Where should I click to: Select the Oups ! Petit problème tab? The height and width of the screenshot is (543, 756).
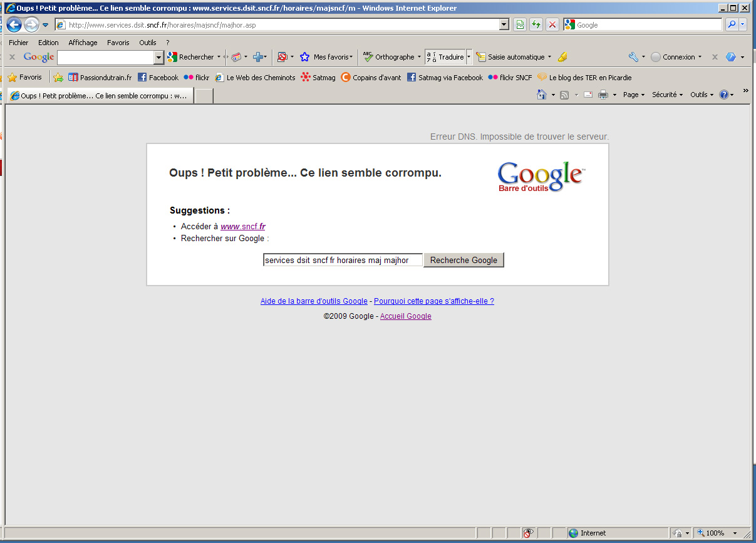[100, 96]
